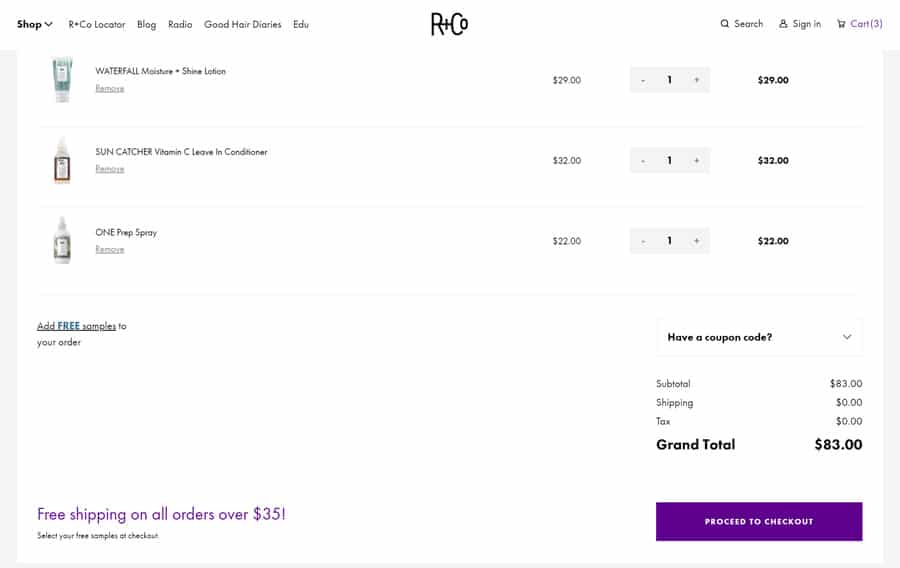
Task: Increase SUN CATCHER quantity with plus
Action: point(696,160)
